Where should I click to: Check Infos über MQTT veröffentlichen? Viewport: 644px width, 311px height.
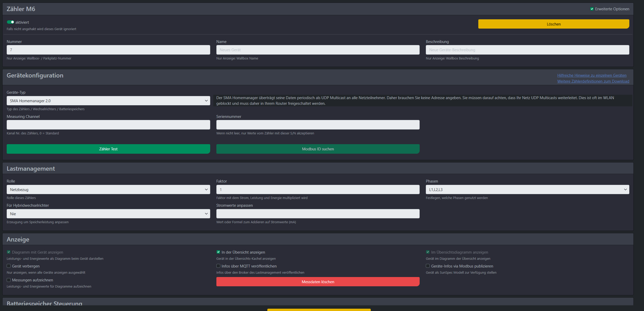pyautogui.click(x=218, y=266)
